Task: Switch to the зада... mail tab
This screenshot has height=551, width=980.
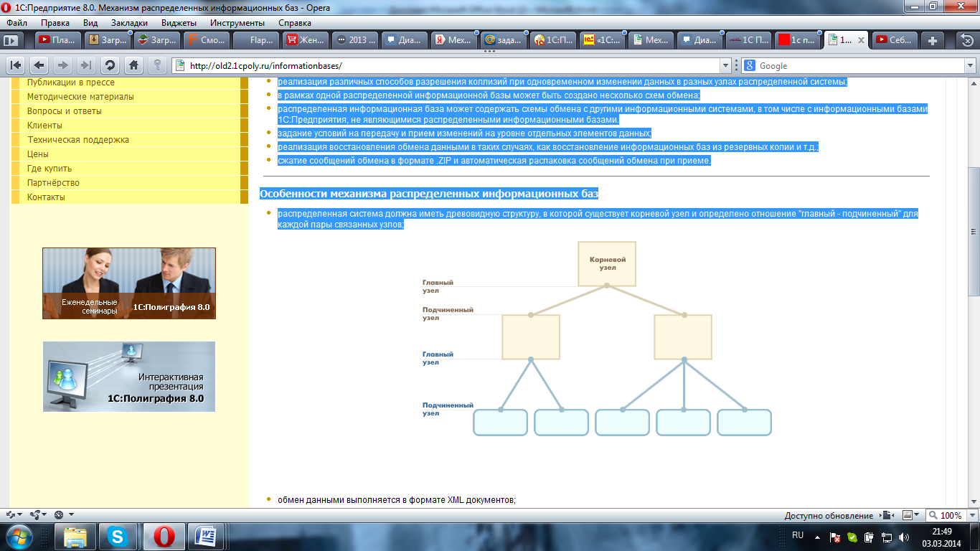Action: tap(504, 40)
